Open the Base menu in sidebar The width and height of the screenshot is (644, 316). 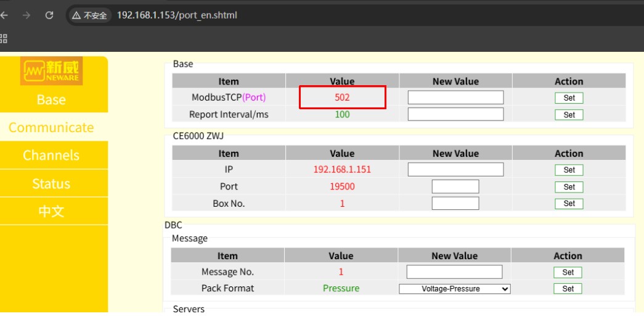(x=51, y=99)
